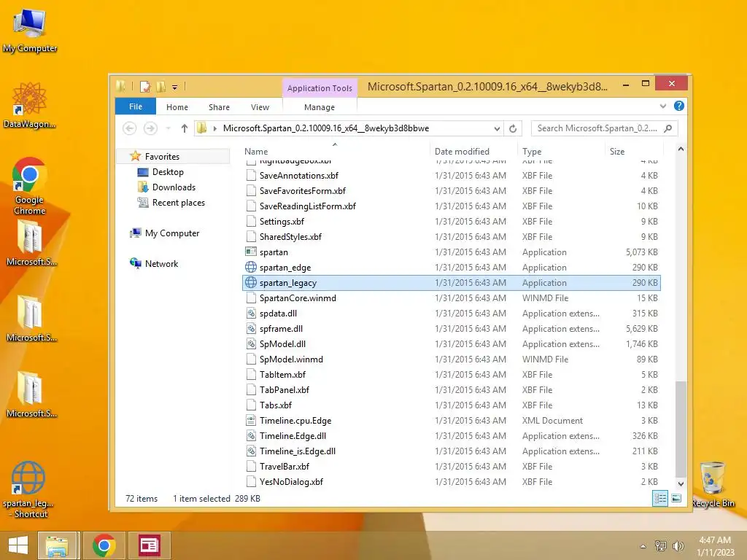Open Downloads in navigation pane
The width and height of the screenshot is (747, 560).
point(174,187)
